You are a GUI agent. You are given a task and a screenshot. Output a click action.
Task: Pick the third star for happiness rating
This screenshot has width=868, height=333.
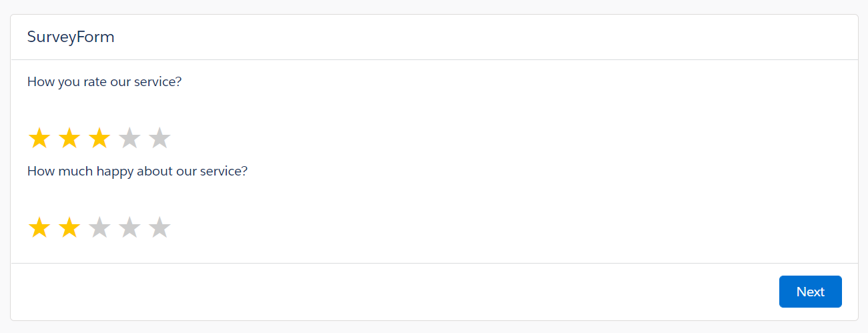(x=99, y=228)
